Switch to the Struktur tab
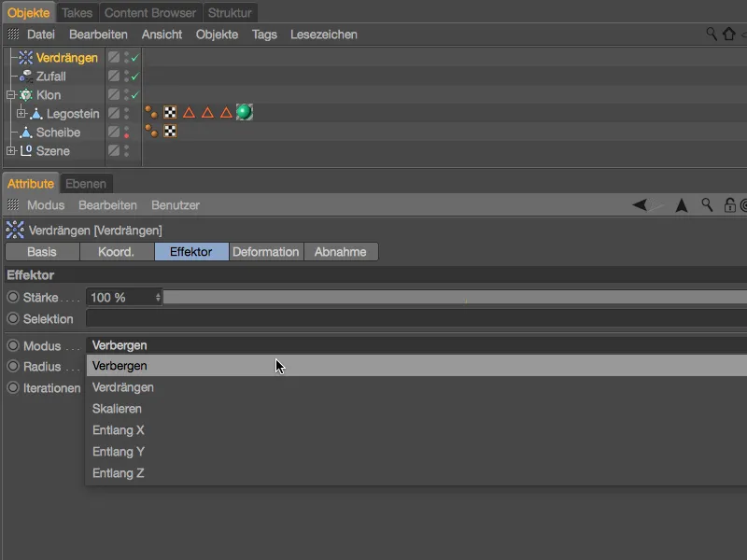This screenshot has height=560, width=747. click(230, 12)
